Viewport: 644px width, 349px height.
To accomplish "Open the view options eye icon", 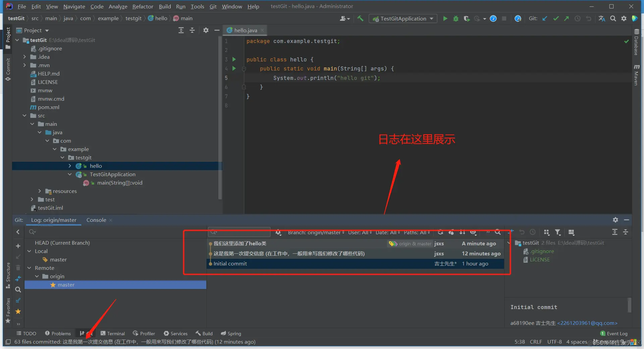I will (x=473, y=232).
